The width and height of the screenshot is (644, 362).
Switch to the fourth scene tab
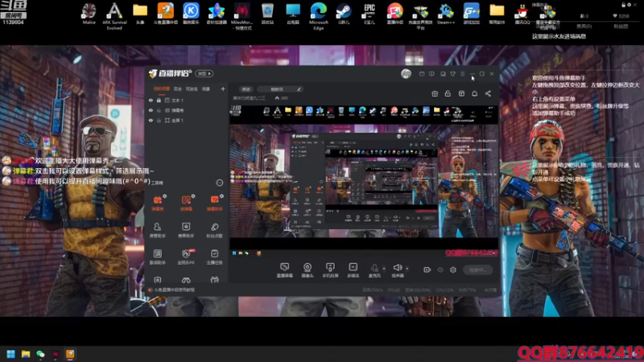(x=206, y=88)
